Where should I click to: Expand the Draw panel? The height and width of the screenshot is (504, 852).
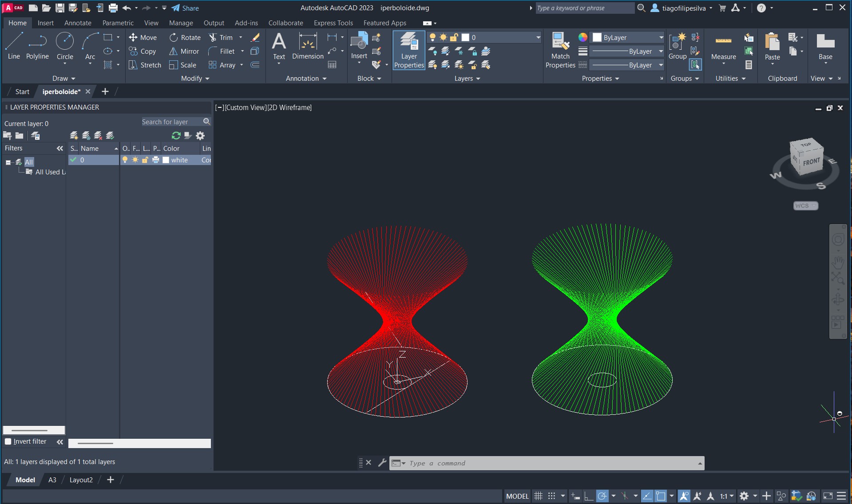[63, 79]
